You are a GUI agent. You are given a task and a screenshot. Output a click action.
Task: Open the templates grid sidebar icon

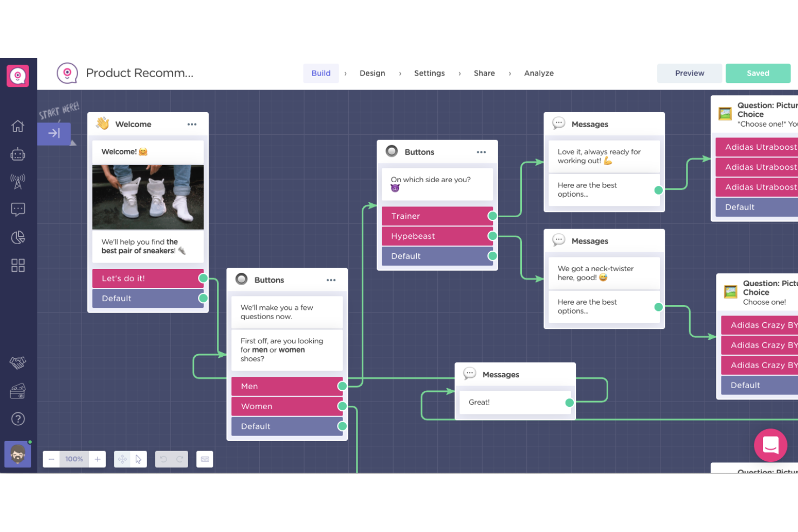point(18,265)
